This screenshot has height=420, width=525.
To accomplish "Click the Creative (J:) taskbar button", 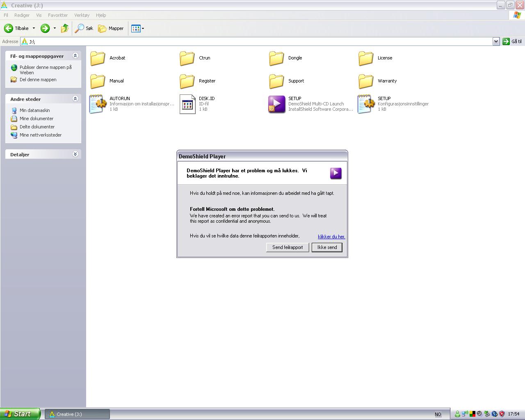I will pyautogui.click(x=77, y=414).
